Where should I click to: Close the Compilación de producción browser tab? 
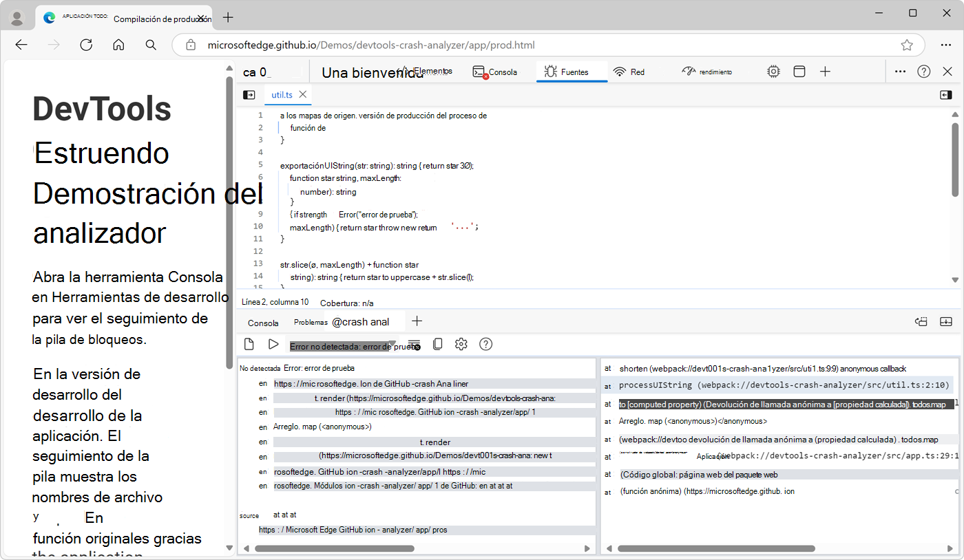201,18
